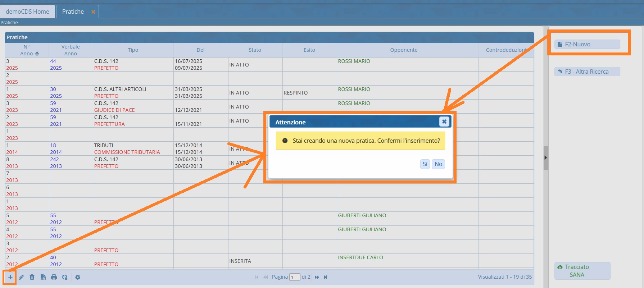Click F3 - Altra Ricerca button

coord(587,72)
